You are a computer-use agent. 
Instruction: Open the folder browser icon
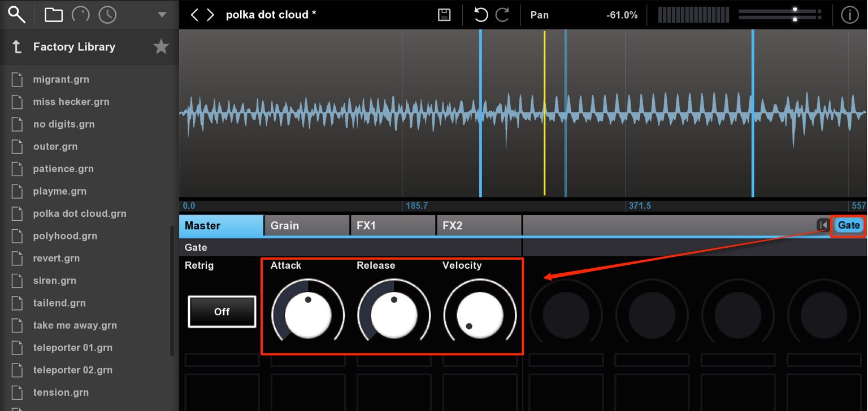pos(54,15)
